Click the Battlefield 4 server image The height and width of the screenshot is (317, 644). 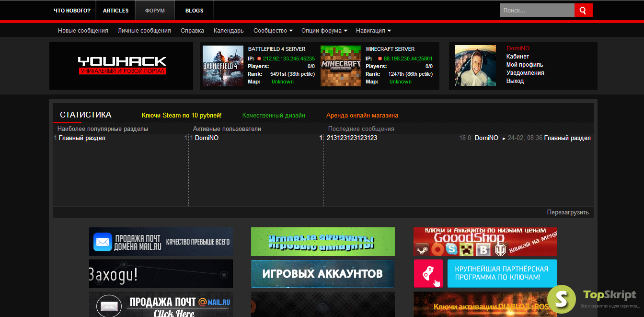point(223,66)
